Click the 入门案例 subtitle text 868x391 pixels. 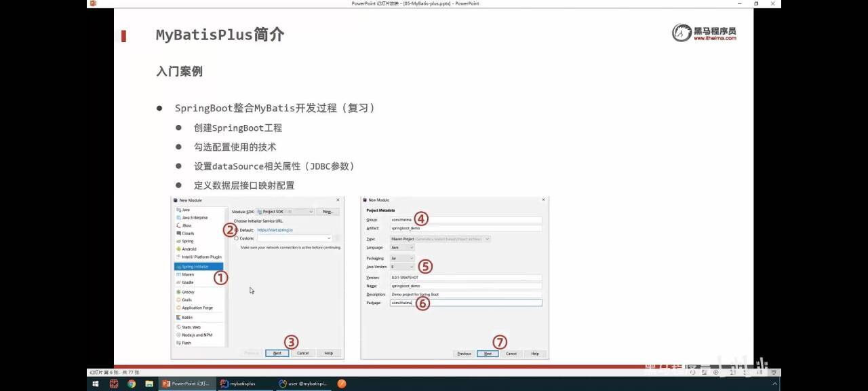coord(179,71)
